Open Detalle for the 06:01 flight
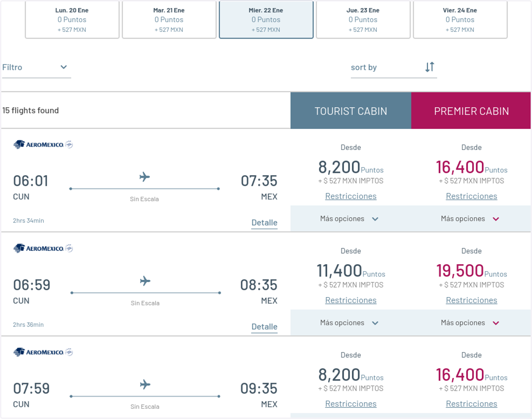This screenshot has height=419, width=532. coord(264,223)
